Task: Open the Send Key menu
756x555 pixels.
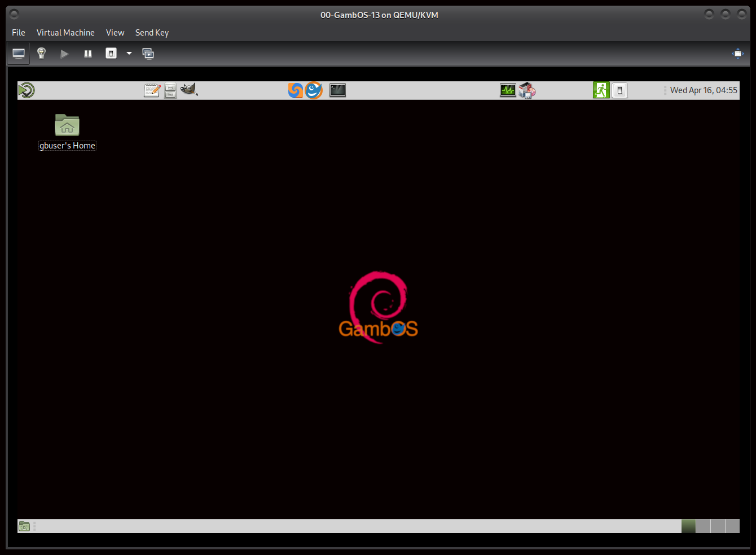Action: [152, 33]
